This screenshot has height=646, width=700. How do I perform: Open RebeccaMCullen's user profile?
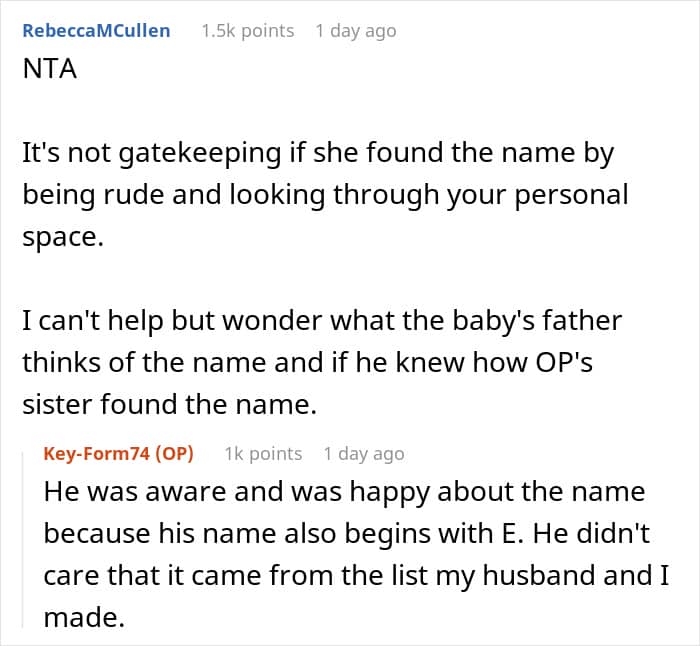[x=96, y=31]
